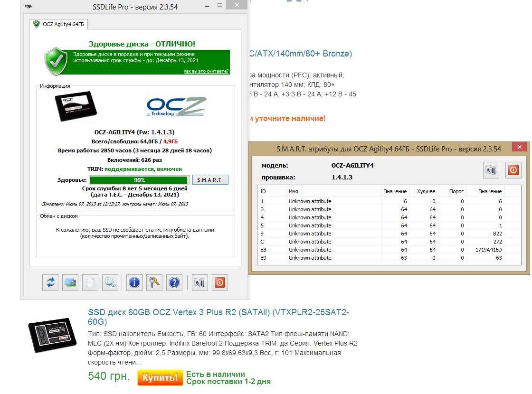
Task: Click the camera screenshot icon in SSDLife main window
Action: click(x=200, y=282)
